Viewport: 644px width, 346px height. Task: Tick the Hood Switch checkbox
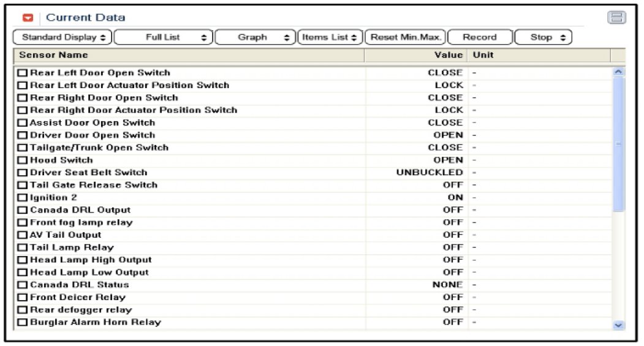23,160
